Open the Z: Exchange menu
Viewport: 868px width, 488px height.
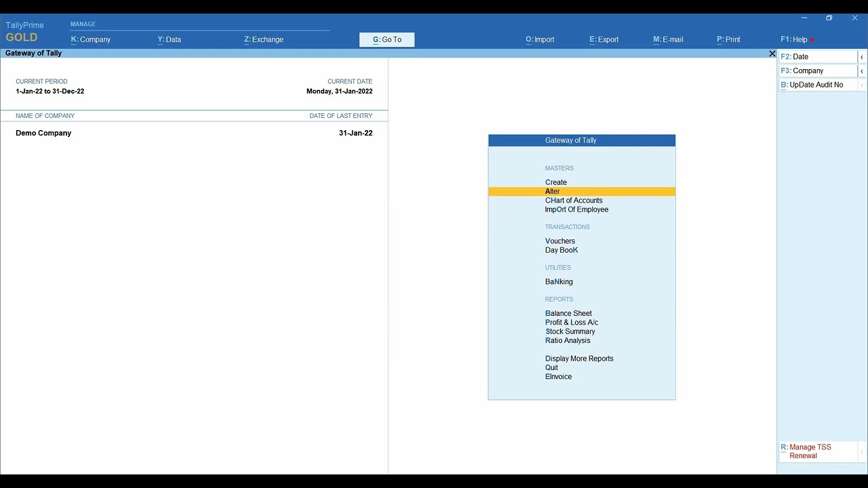(x=264, y=39)
